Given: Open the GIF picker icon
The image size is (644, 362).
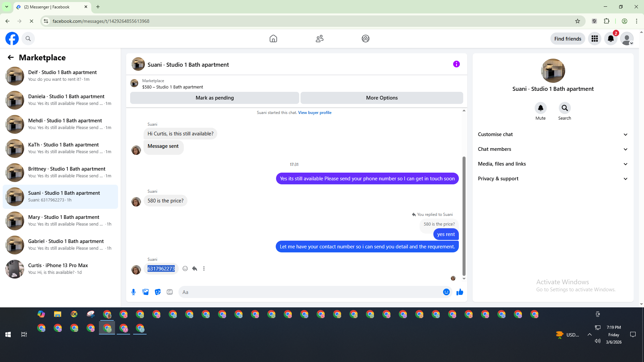Looking at the screenshot, I should [x=170, y=292].
